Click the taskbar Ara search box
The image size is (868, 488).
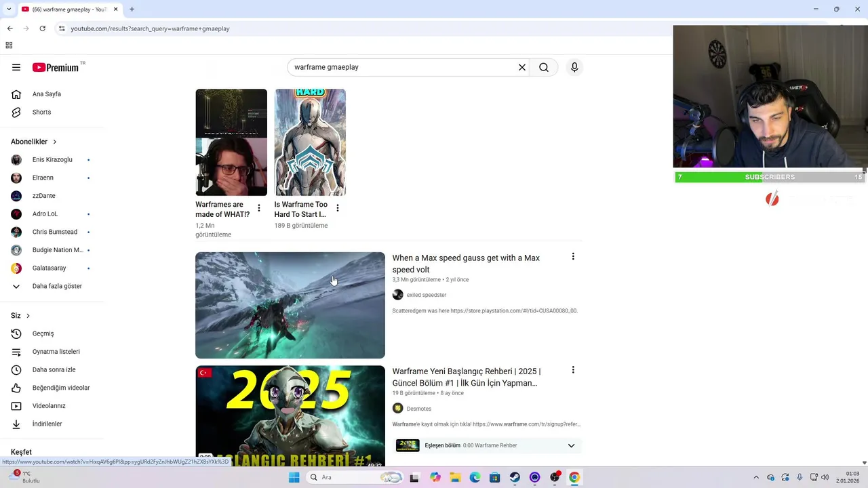tap(355, 477)
